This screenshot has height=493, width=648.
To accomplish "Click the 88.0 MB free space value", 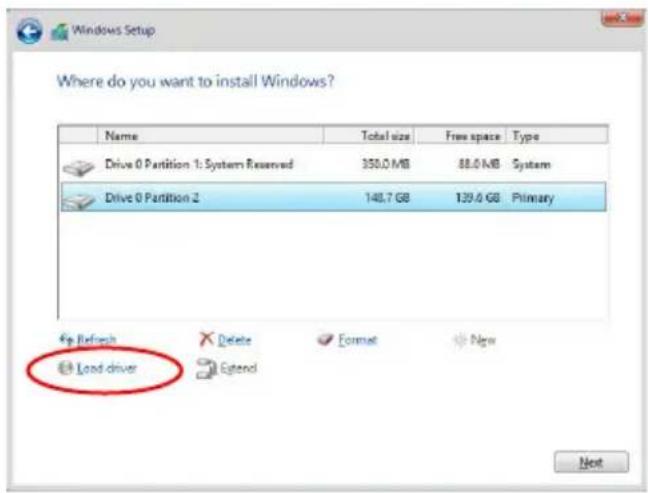I will (x=479, y=164).
